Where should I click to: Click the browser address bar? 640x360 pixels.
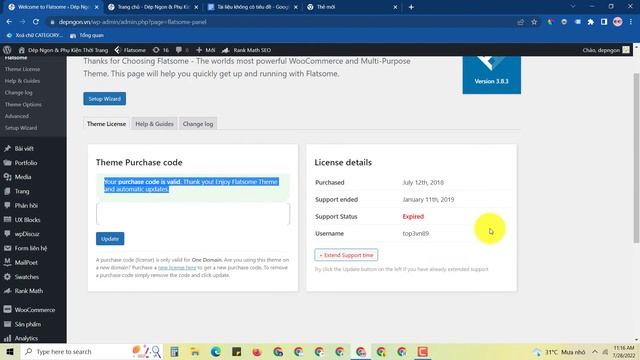282,22
